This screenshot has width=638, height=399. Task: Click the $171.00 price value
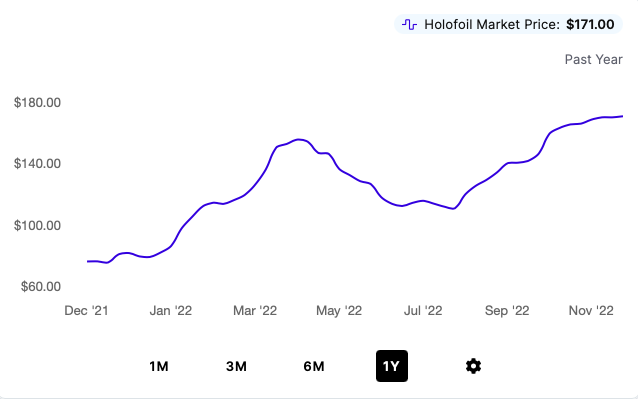[x=590, y=24]
